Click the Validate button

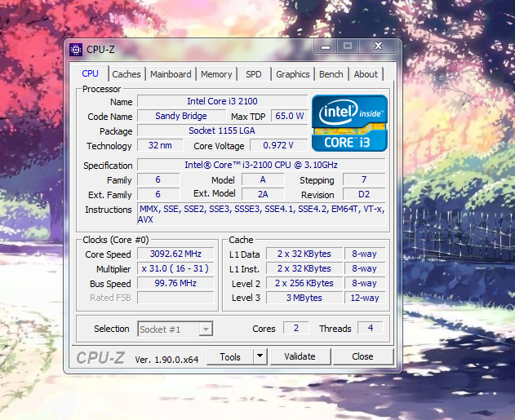(300, 356)
